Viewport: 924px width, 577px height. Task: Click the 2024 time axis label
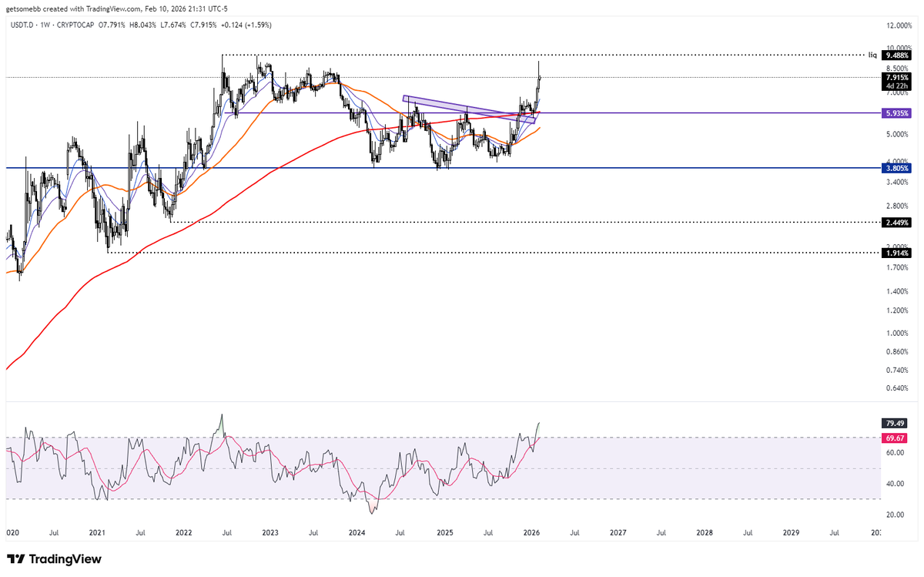(357, 532)
